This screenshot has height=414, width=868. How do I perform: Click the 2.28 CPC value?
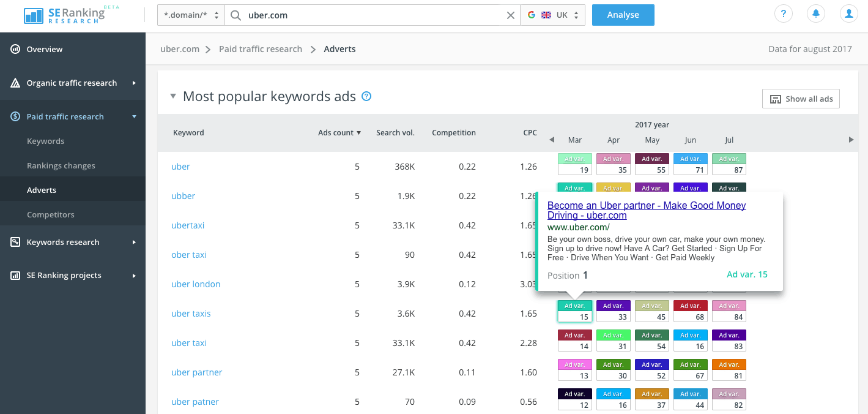pyautogui.click(x=528, y=343)
